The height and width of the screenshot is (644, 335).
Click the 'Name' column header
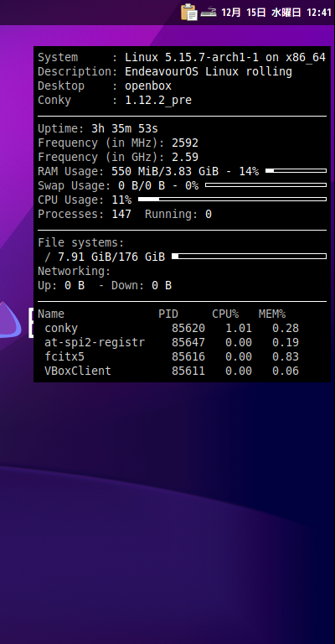pos(51,314)
